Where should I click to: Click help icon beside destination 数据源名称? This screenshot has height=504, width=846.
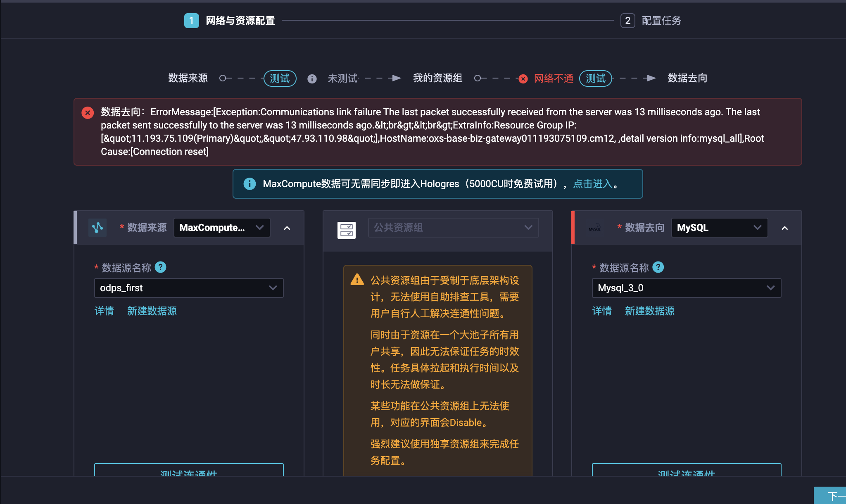(658, 267)
